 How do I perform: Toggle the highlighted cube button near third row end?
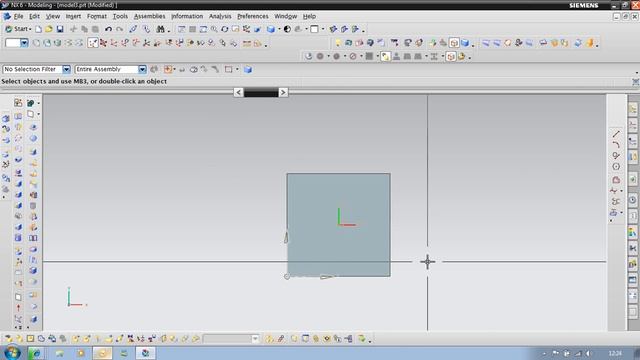[451, 57]
